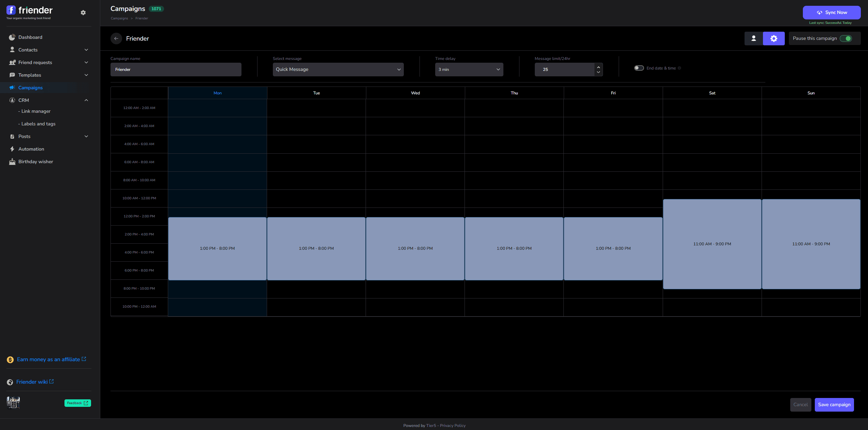Click the back arrow next to Friender
The image size is (868, 430).
tap(116, 39)
